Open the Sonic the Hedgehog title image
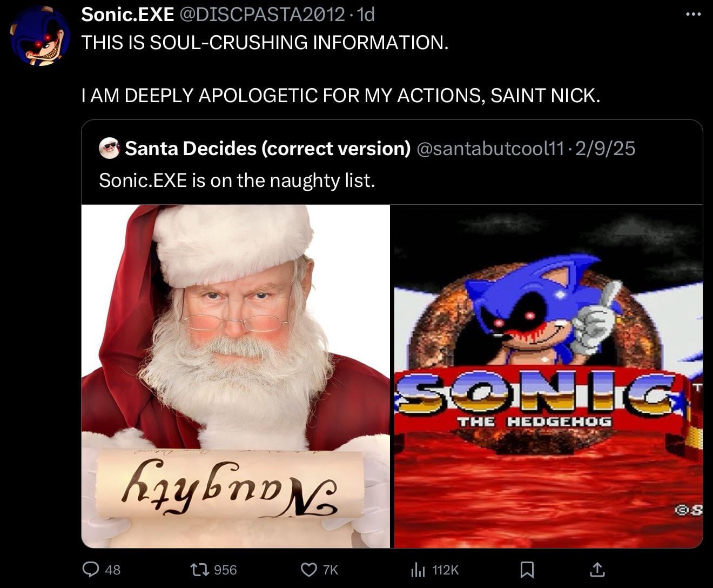Screen dimensions: 713x588 (x=548, y=376)
